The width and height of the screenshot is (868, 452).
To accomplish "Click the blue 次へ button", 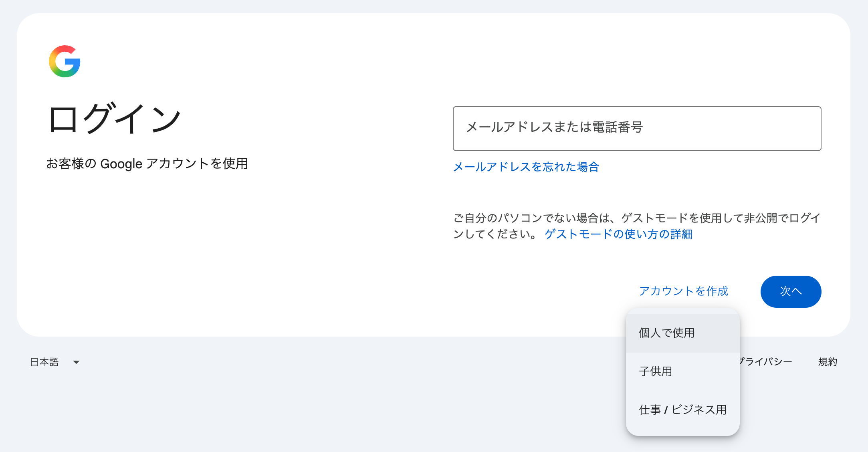I will point(791,291).
